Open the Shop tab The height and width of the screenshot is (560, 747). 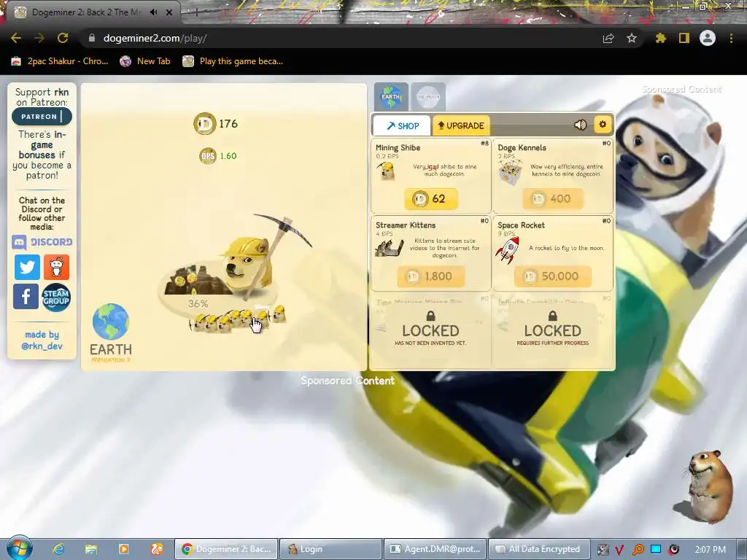coord(402,125)
